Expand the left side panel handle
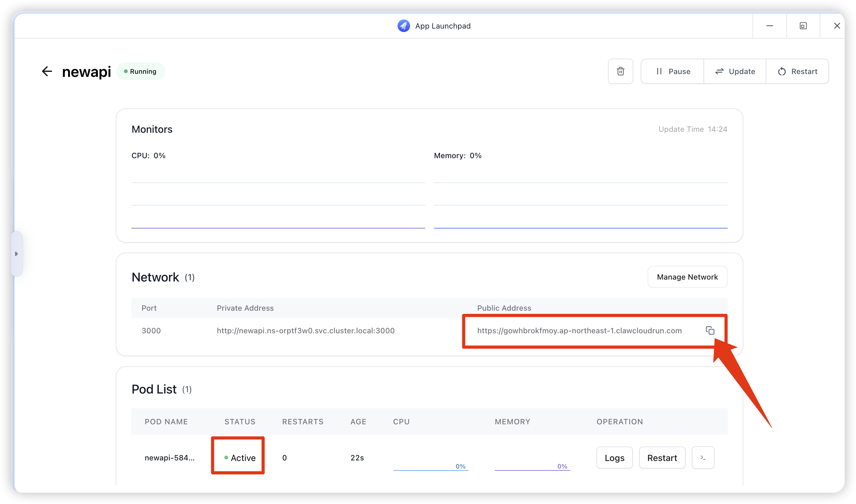 point(16,254)
